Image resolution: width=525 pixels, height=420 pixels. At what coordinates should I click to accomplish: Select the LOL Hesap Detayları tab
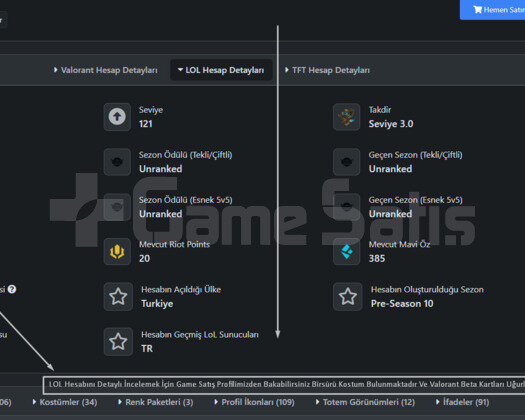[x=221, y=70]
